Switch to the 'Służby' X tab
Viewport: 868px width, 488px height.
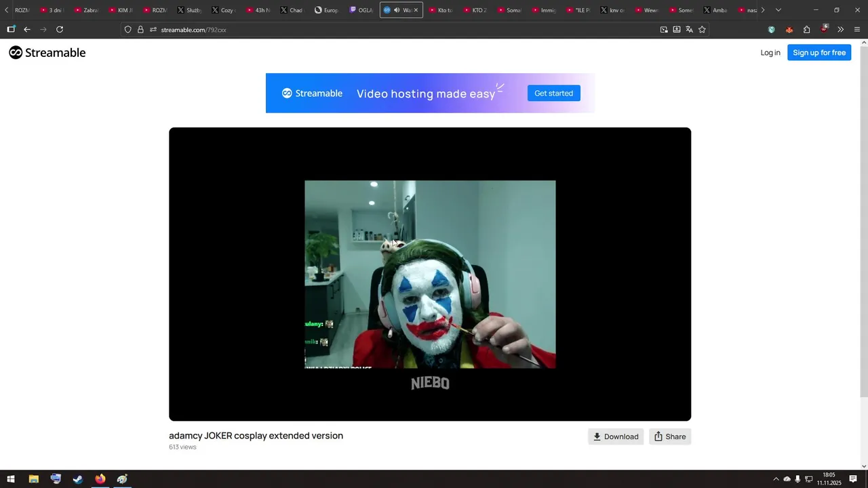(x=190, y=10)
